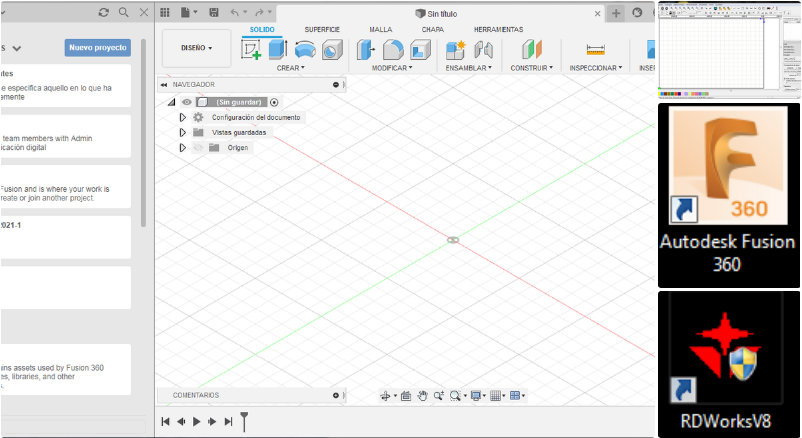Click the COMENTARIOS panel options dot
Screen dimensions: 802x438
[x=336, y=396]
